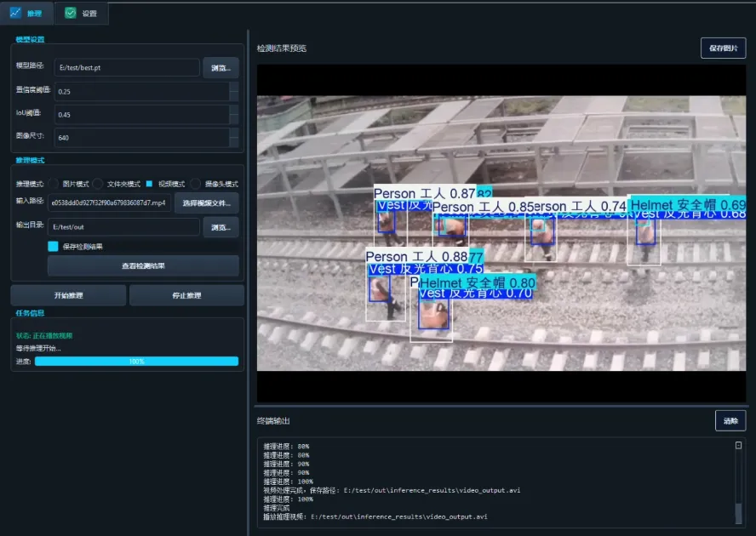Decrease 图像尺寸 with the down arrow
Viewport: 756px width, 536px height.
234,142
